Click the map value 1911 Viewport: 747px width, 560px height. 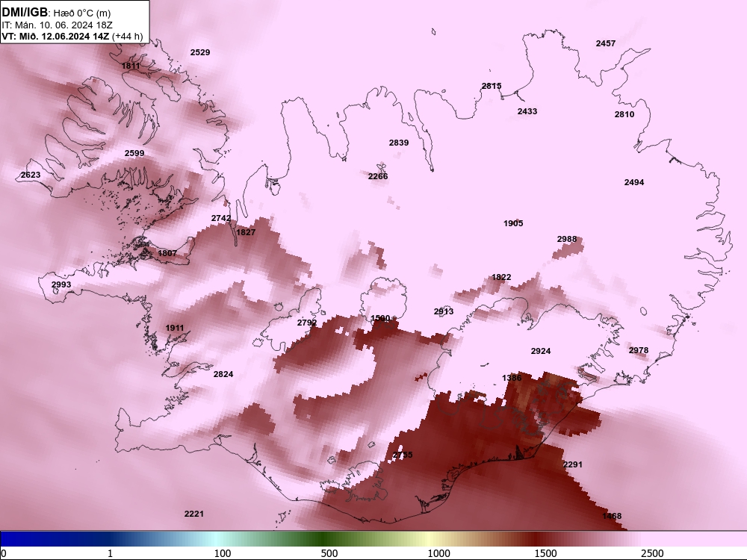click(174, 328)
